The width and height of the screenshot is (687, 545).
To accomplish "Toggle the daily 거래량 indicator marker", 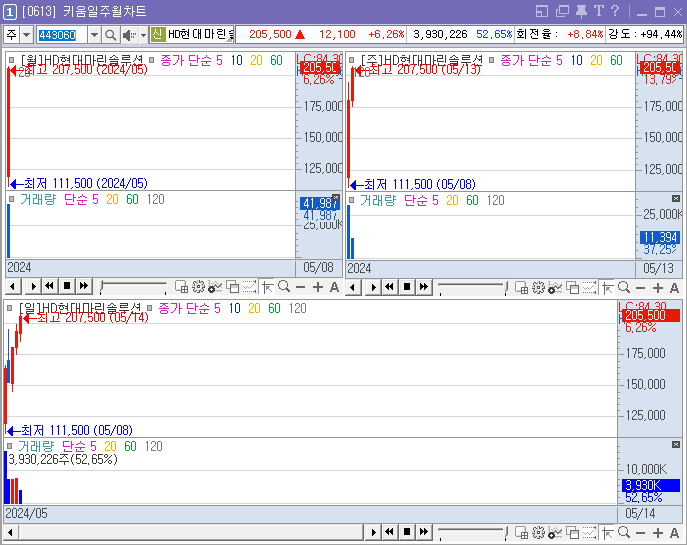I will coord(10,446).
